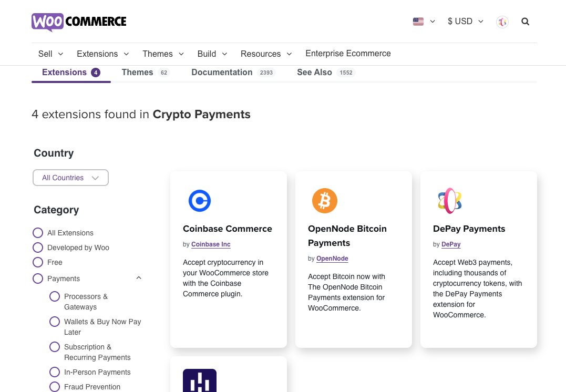Expand the Resources menu
The height and width of the screenshot is (392, 566).
[x=266, y=54]
